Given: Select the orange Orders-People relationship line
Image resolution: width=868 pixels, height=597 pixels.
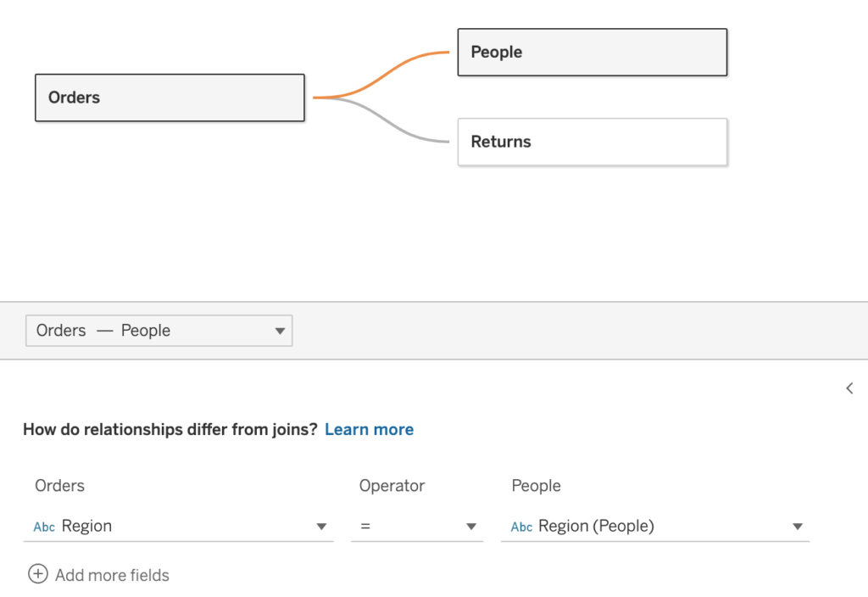Looking at the screenshot, I should pos(381,71).
